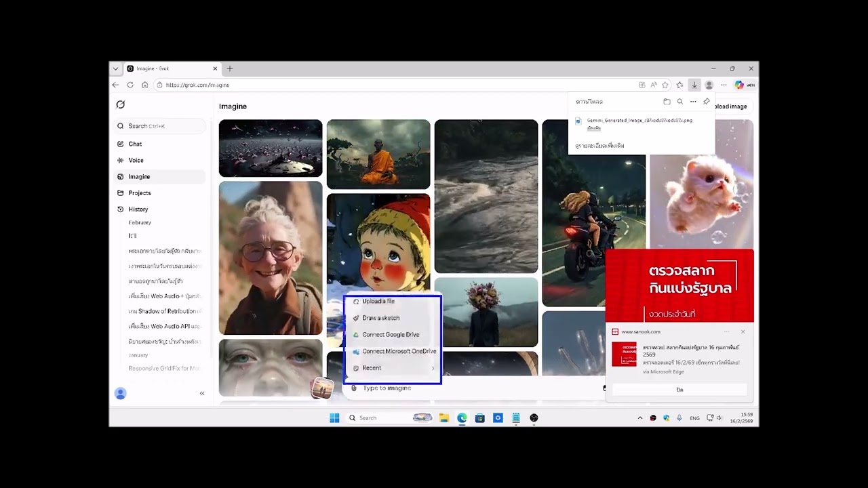Add this page to favorites star
This screenshot has height=488, width=868.
[x=665, y=85]
